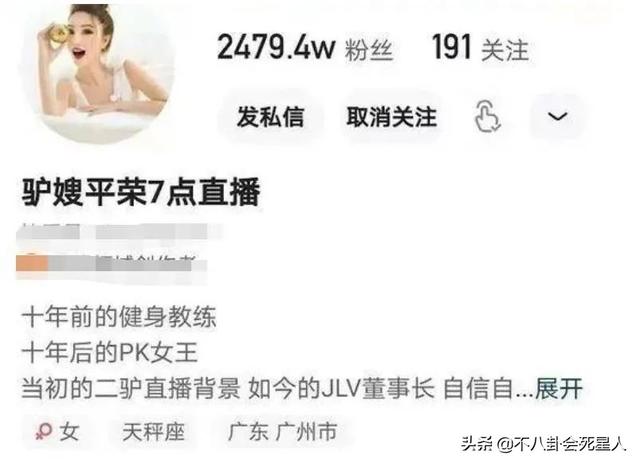Expand the chevron-down more options button
Viewport: 640px width, 465px height.
[x=558, y=117]
